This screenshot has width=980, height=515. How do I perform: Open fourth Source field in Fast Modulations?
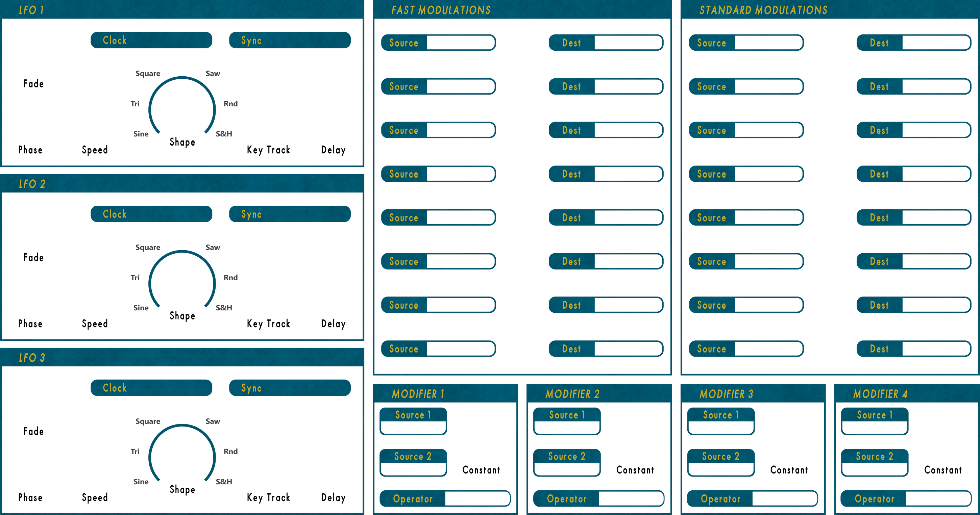click(438, 174)
